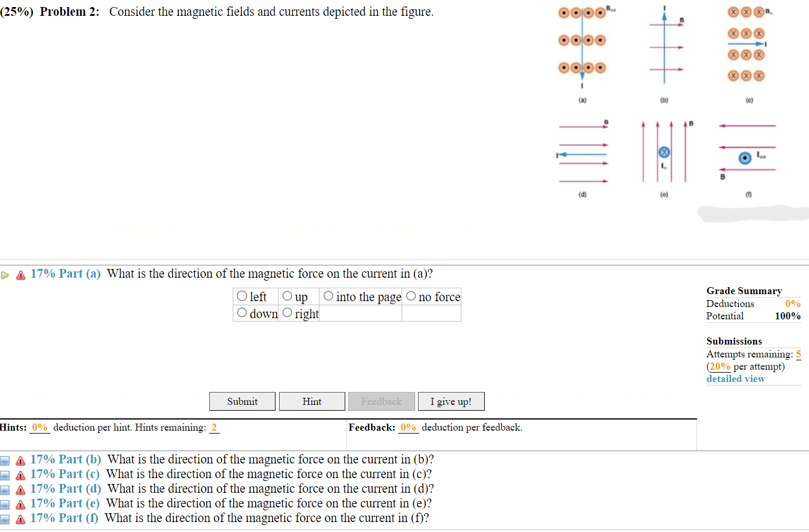This screenshot has height=532, width=809.
Task: Click the alert triangle beside Part (b)
Action: tap(19, 460)
